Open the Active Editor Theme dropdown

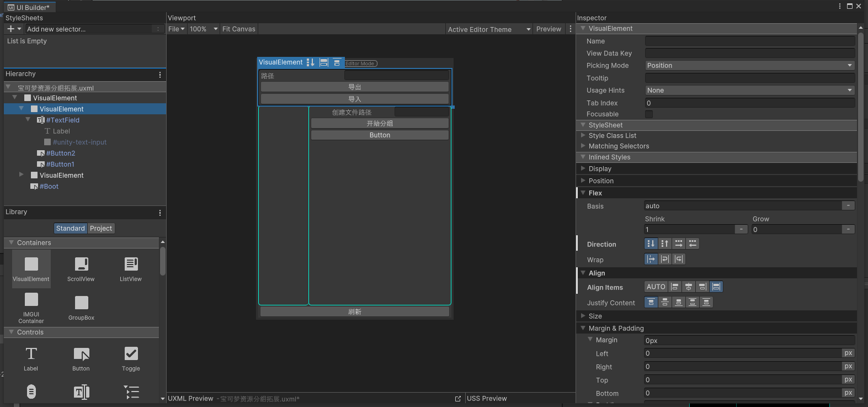tap(489, 29)
